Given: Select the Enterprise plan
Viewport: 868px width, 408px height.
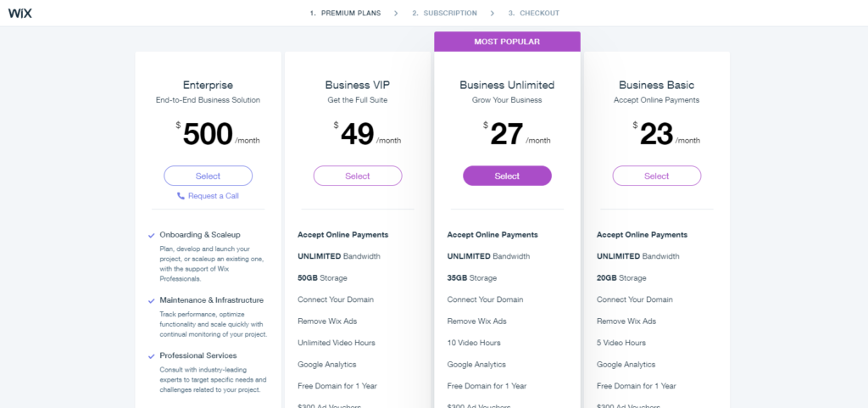Looking at the screenshot, I should click(x=209, y=176).
